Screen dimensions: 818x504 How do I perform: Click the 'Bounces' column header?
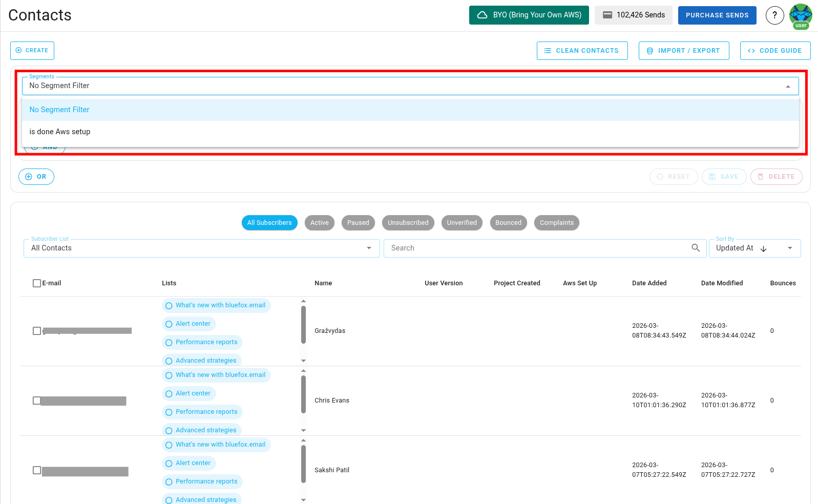(x=783, y=283)
